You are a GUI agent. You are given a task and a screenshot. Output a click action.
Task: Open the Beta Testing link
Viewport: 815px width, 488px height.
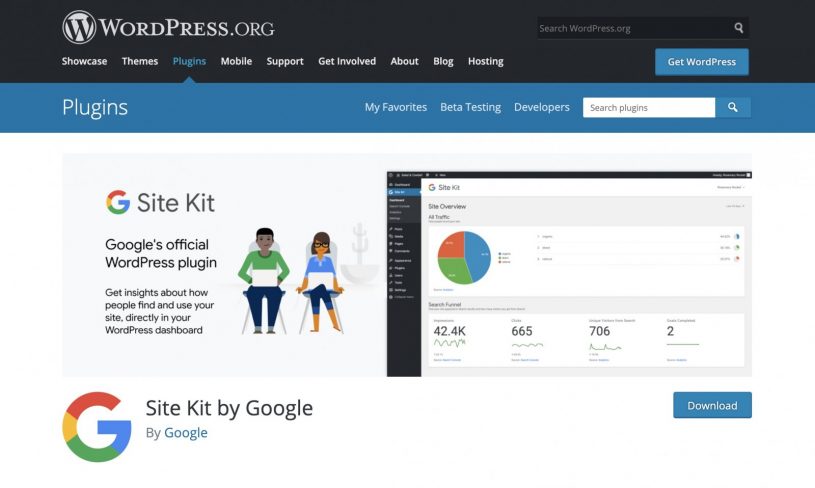pyautogui.click(x=470, y=107)
